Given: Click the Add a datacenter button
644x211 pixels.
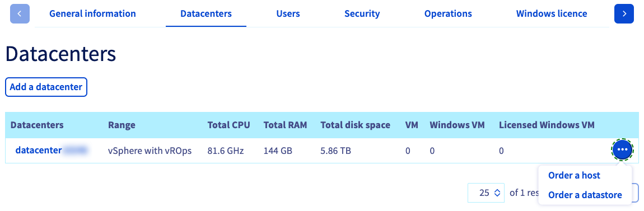Looking at the screenshot, I should [x=46, y=87].
